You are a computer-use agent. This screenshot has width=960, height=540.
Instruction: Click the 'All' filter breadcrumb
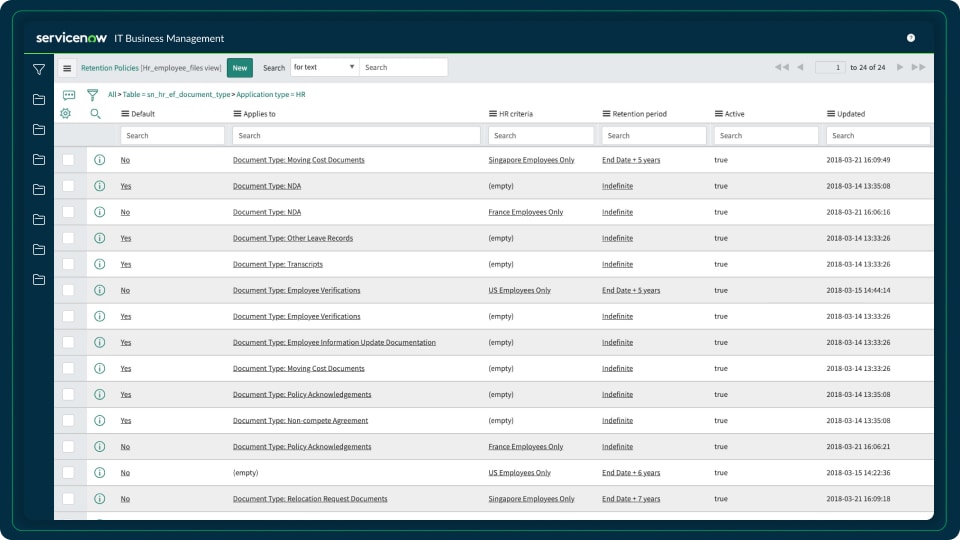point(112,94)
